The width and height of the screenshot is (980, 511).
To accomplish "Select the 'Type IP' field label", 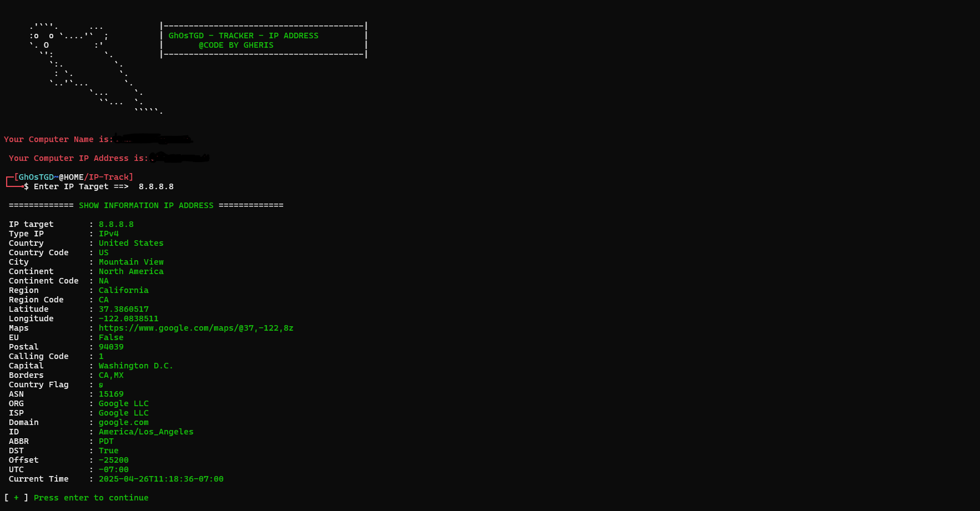I will pyautogui.click(x=26, y=234).
